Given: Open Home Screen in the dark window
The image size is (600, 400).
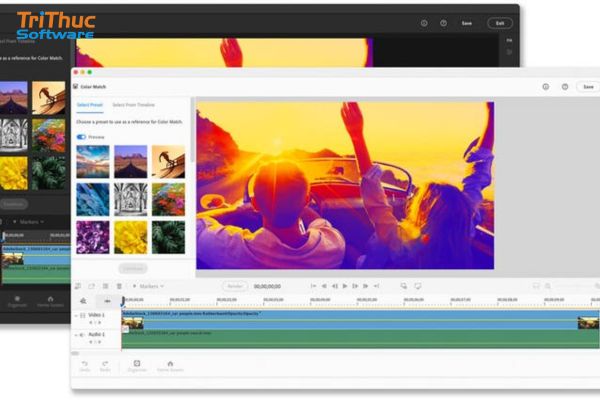Looking at the screenshot, I should [50, 302].
